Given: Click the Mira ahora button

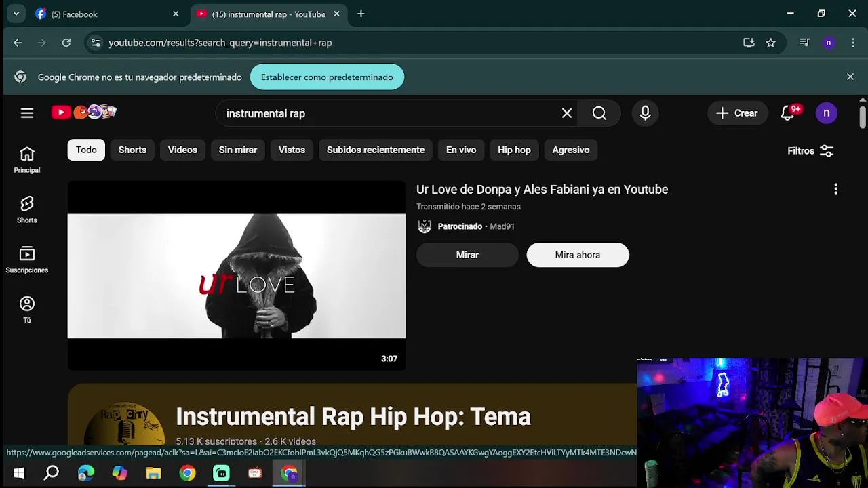Looking at the screenshot, I should click(578, 255).
